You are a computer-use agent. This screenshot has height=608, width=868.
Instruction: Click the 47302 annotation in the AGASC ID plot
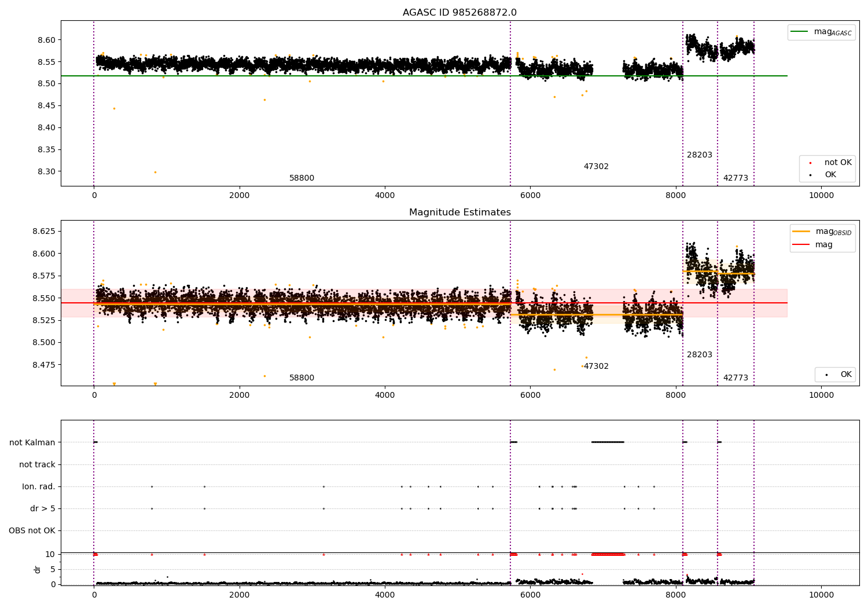click(x=596, y=167)
